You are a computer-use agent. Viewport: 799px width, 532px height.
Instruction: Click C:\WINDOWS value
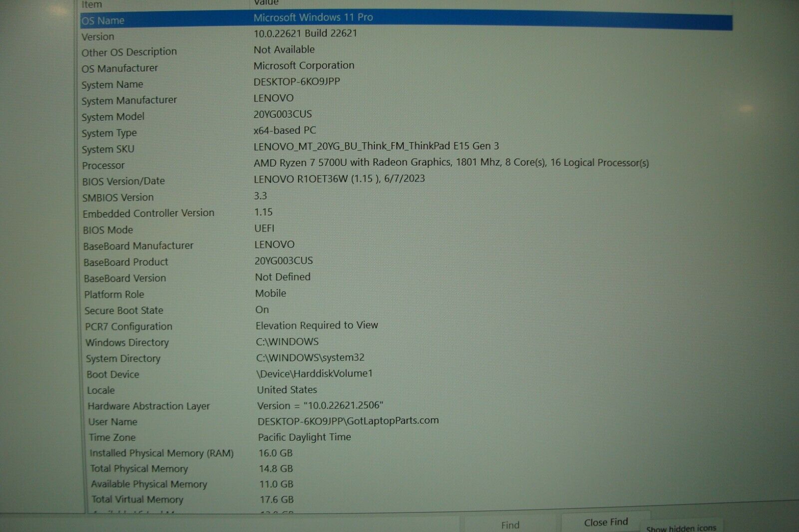pyautogui.click(x=287, y=342)
